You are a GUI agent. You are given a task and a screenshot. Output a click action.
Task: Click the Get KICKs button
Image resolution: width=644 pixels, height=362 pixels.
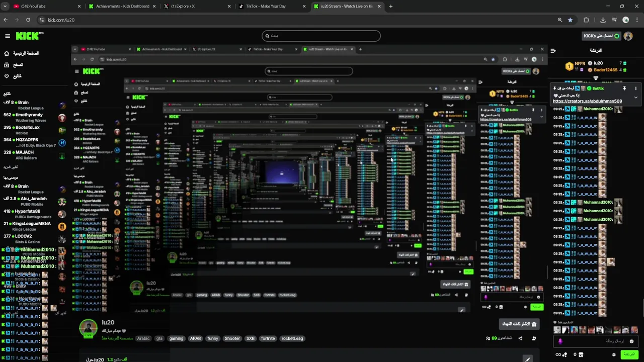[x=601, y=36]
